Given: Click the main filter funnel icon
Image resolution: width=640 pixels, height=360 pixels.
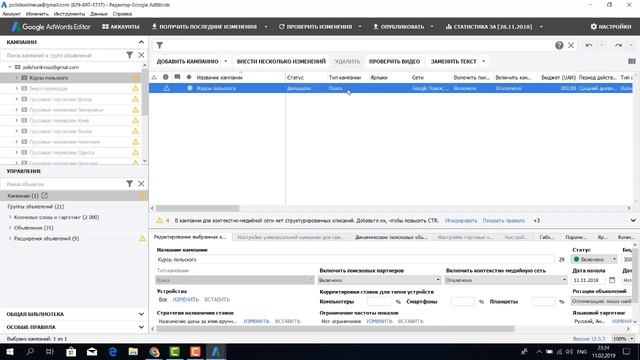Looking at the screenshot, I should pos(160,45).
